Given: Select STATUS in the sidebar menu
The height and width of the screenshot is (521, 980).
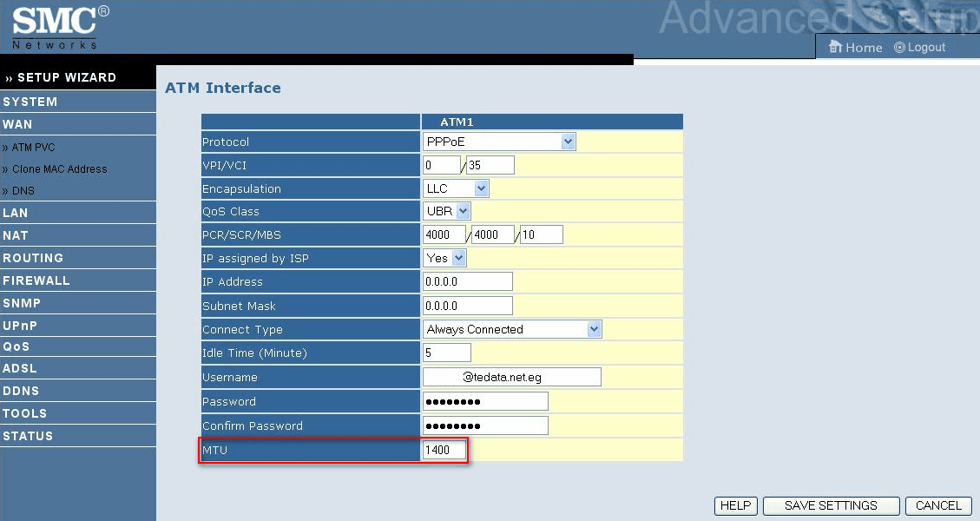Looking at the screenshot, I should click(28, 436).
